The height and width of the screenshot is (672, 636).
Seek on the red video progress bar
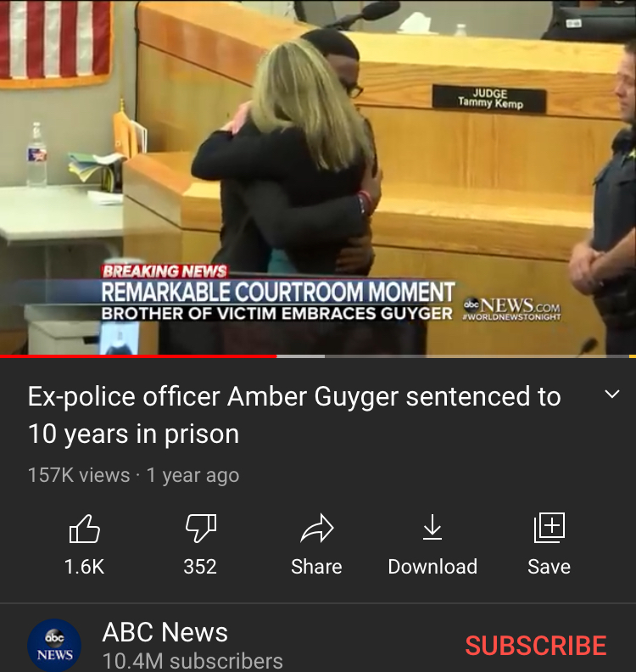[x=138, y=356]
